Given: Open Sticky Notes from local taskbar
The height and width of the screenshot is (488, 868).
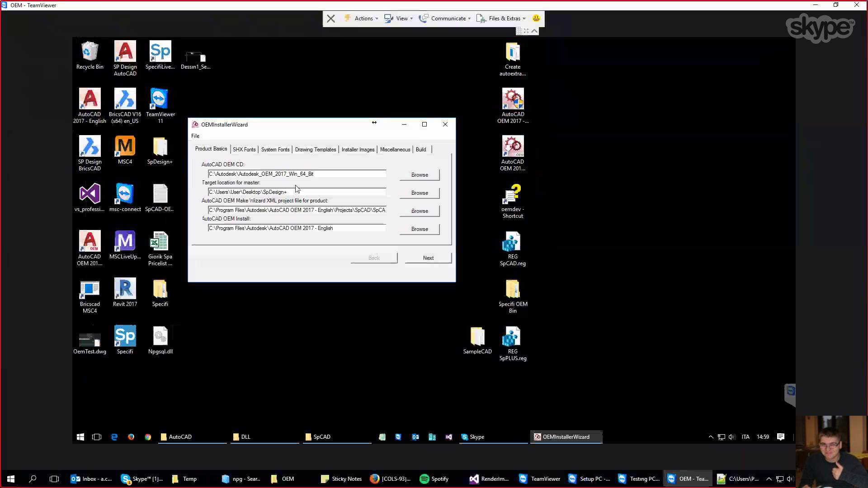Looking at the screenshot, I should click(x=341, y=479).
